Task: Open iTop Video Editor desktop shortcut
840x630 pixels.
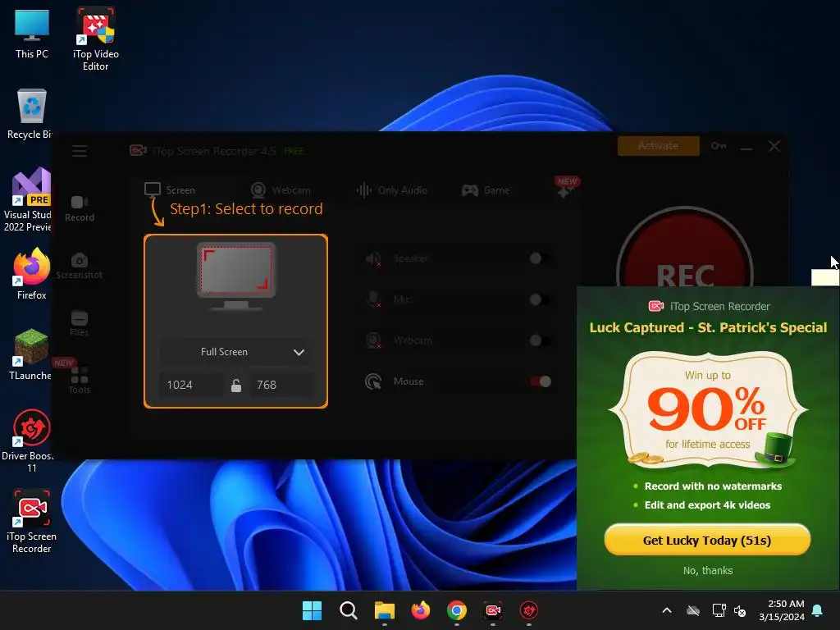Action: point(96,39)
